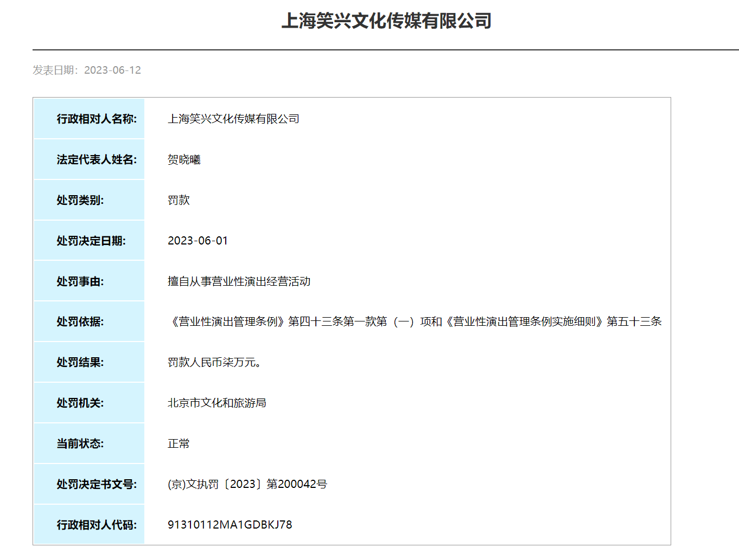The width and height of the screenshot is (739, 560).
Task: Click the document number (京)文执罚〔2023〕第200042号
Action: pos(247,484)
